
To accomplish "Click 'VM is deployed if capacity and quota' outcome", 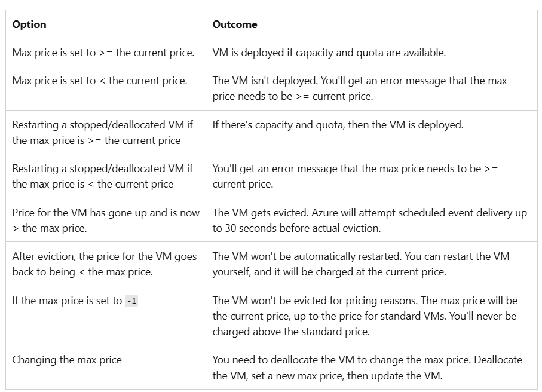I will coord(329,53).
